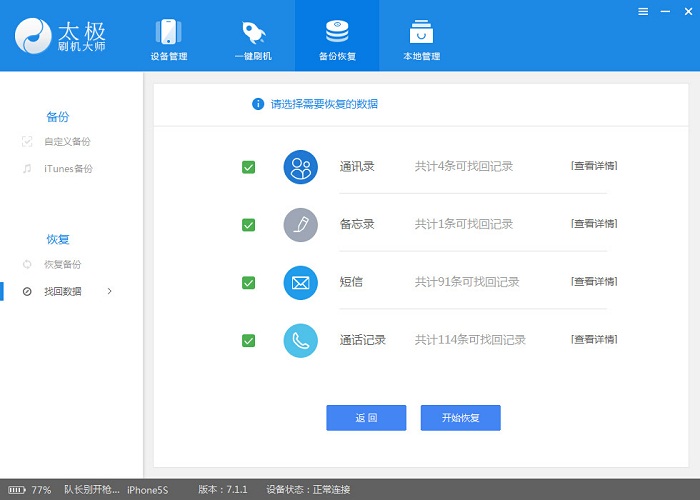This screenshot has width=700, height=500.
Task: Click the text 共计1条可找回记录
Action: pyautogui.click(x=464, y=224)
